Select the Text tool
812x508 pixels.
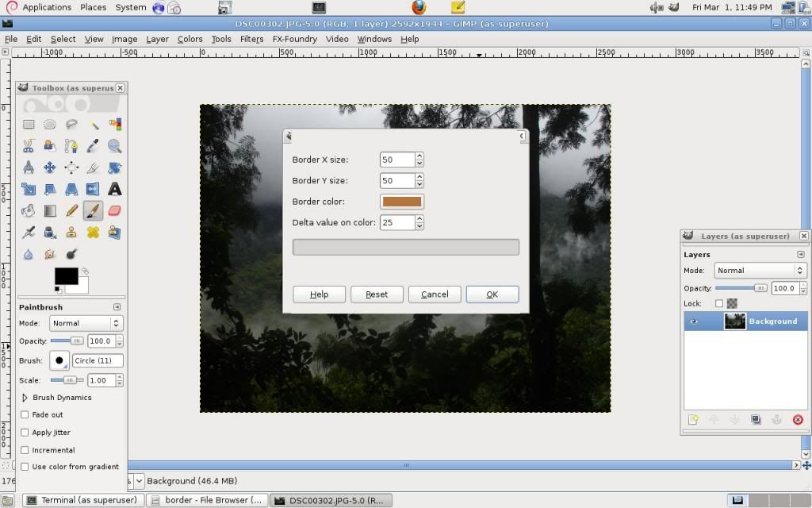[x=115, y=189]
